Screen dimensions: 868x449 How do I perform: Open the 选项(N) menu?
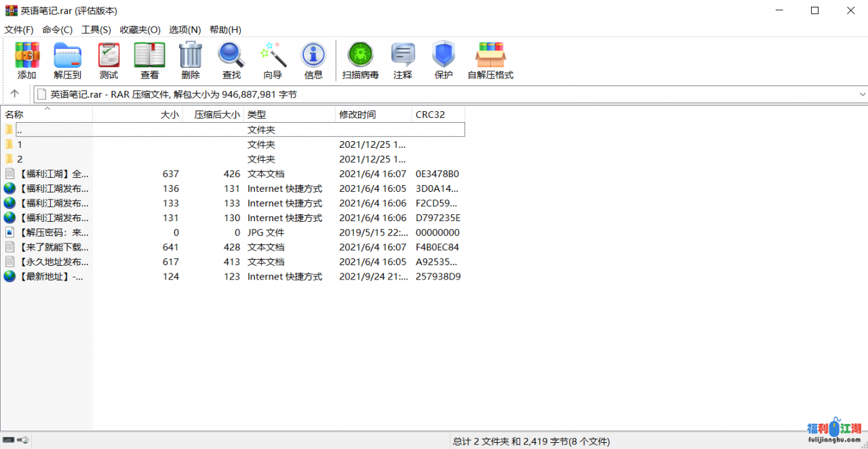(184, 30)
